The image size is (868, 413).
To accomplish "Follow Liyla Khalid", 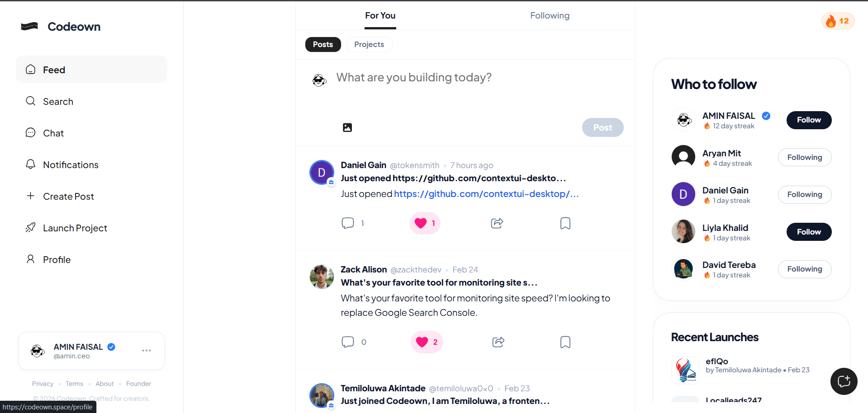I will click(808, 231).
